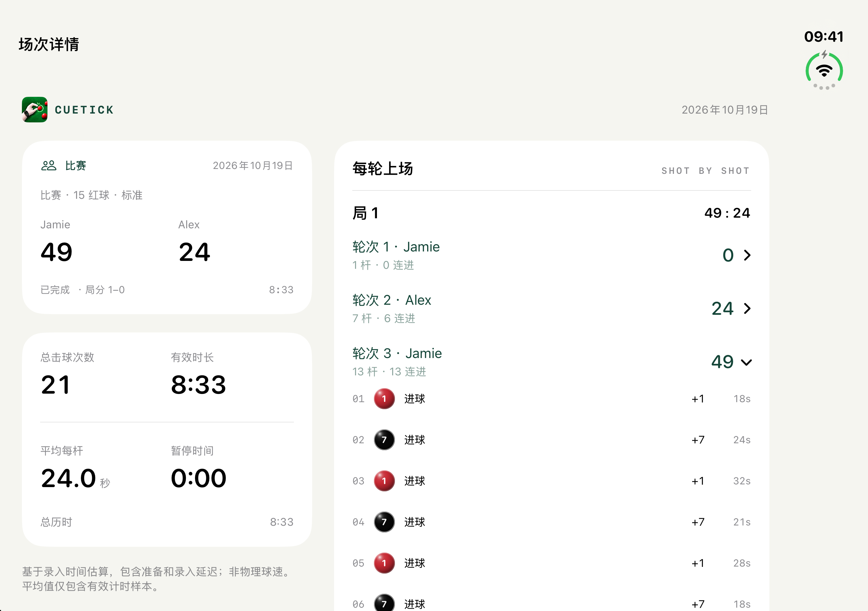Open the 轮次 1 · Jamie row
Image resolution: width=868 pixels, height=611 pixels.
pyautogui.click(x=552, y=255)
